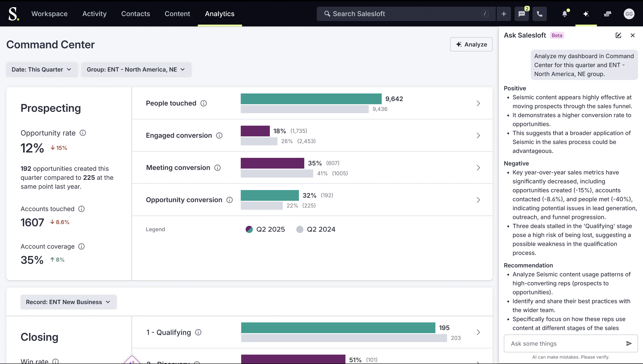Show info for Accounts touched

tap(81, 209)
